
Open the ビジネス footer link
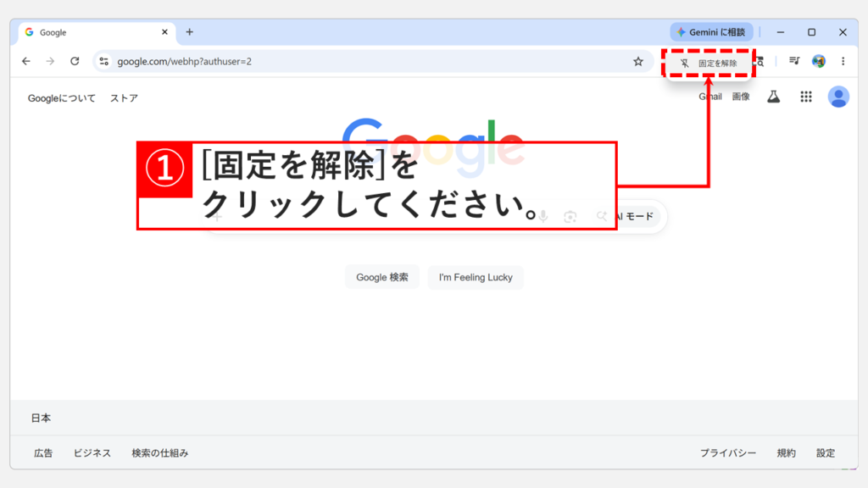[x=92, y=453]
